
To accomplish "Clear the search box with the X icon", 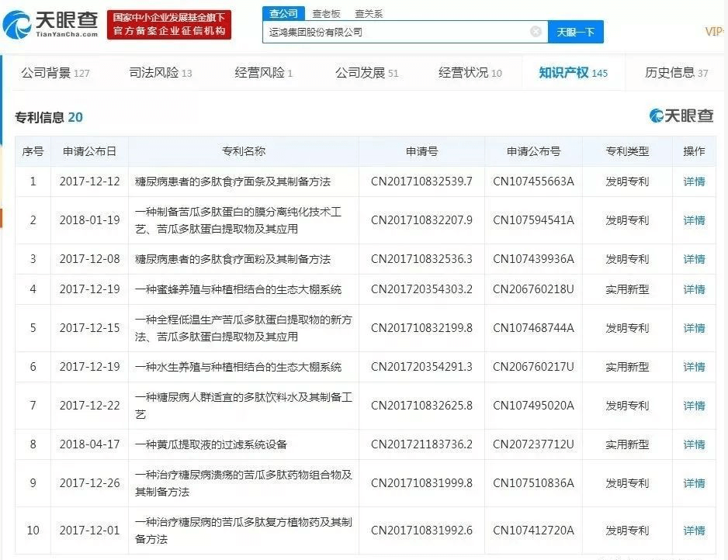I will (536, 32).
